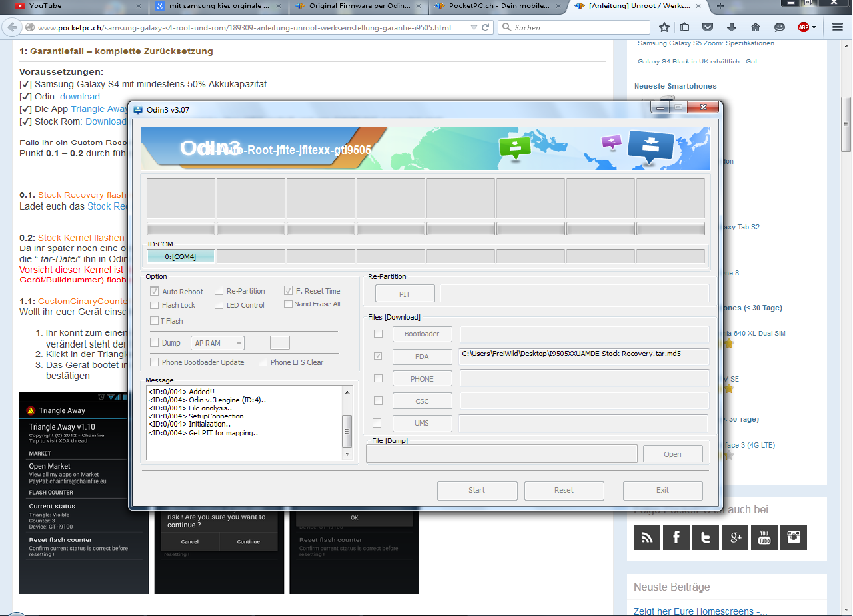Click the Twitter social icon
The height and width of the screenshot is (616, 853).
click(705, 537)
